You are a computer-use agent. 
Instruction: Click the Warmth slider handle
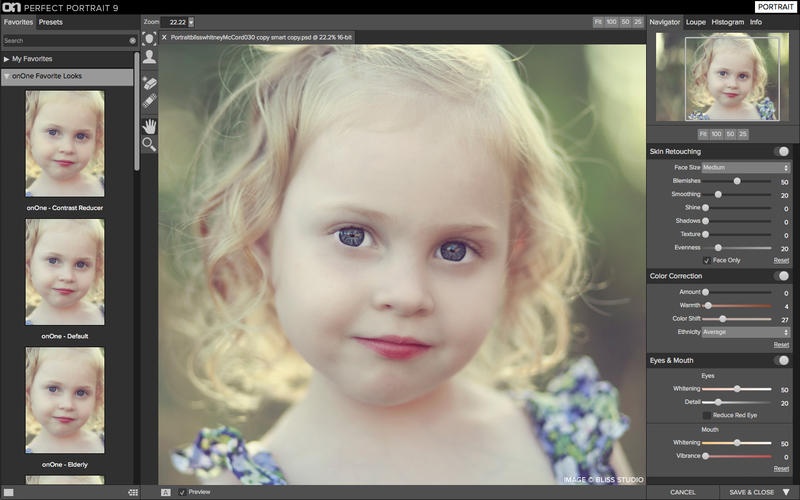click(708, 306)
